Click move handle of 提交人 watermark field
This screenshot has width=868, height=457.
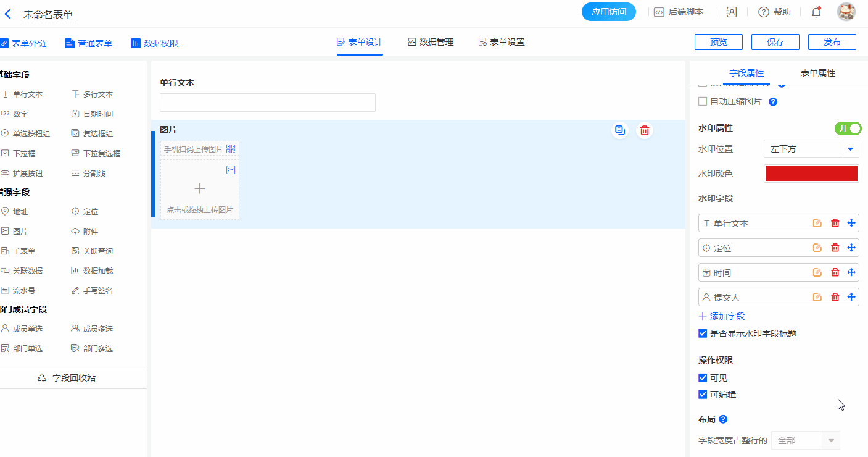(x=851, y=297)
